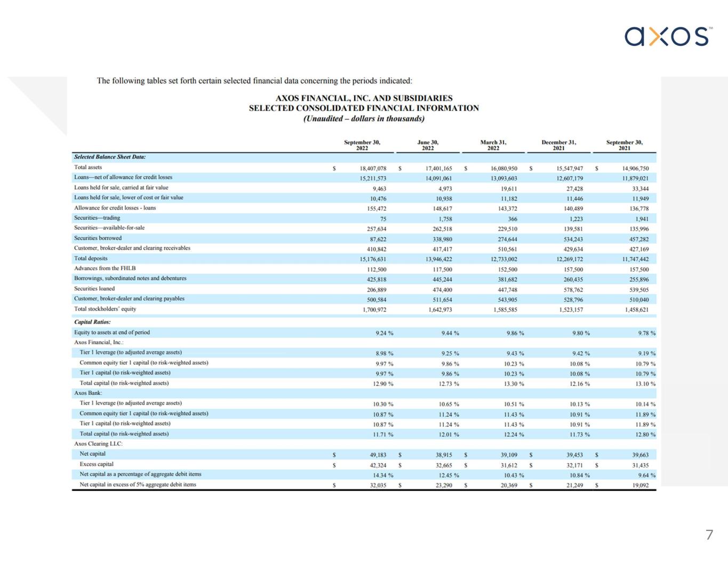The image size is (728, 563).
Task: Click the 'Securities loaned' row label
Action: pos(94,289)
